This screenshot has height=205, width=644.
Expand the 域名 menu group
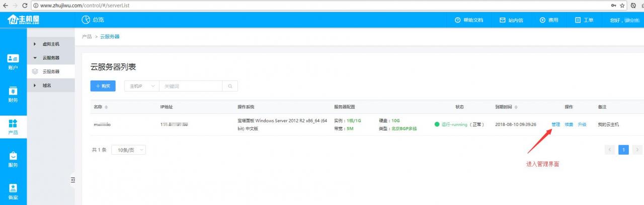pos(51,86)
